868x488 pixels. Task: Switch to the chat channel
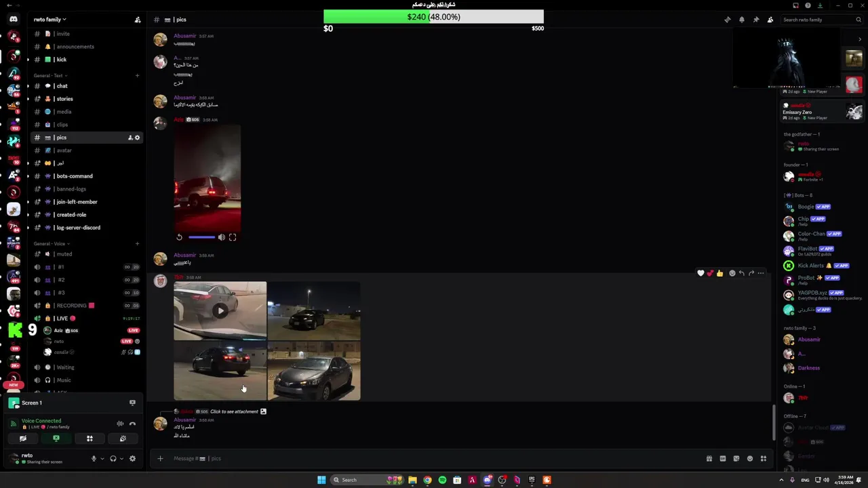click(x=87, y=86)
